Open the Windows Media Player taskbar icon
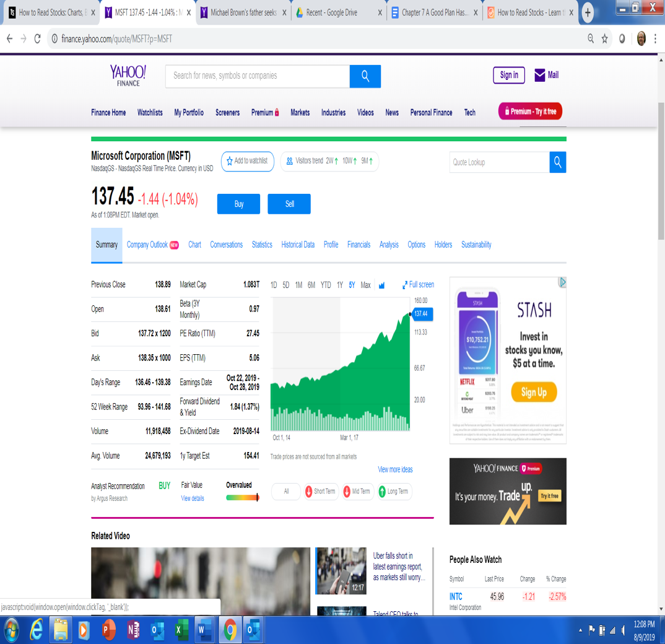Viewport: 665px width, 644px height. pyautogui.click(x=84, y=630)
